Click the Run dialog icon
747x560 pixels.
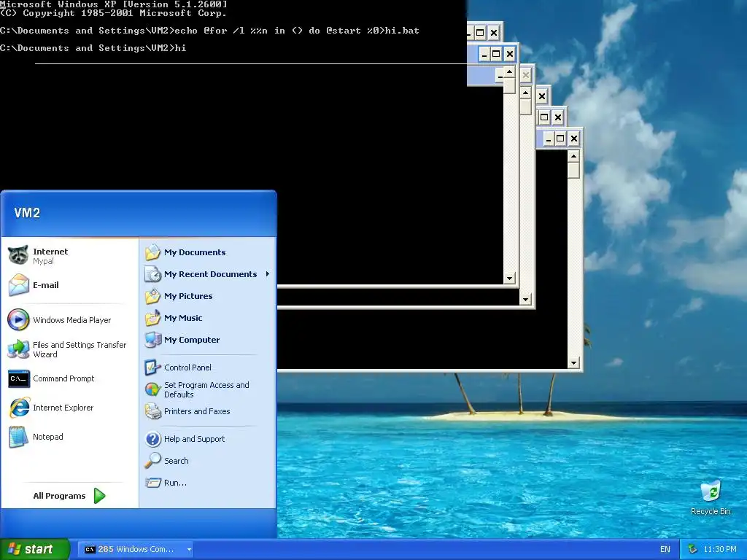pos(153,483)
